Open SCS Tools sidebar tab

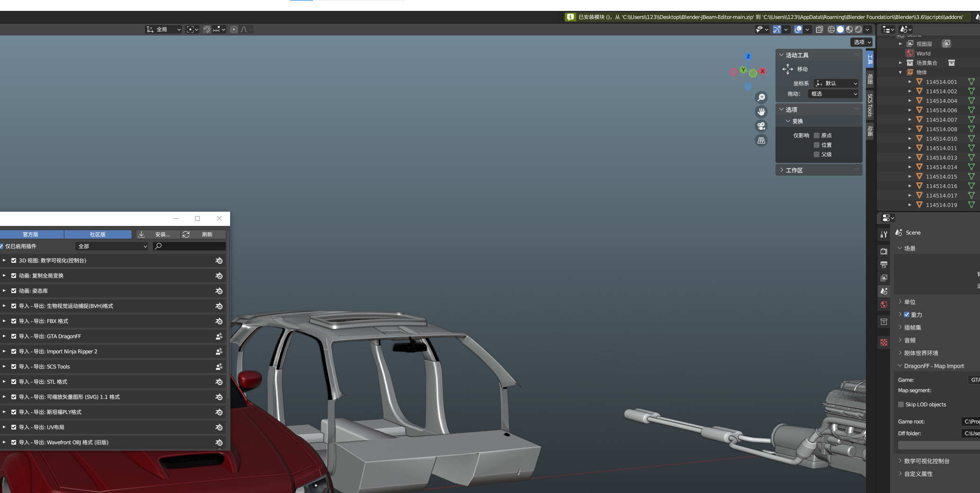point(870,105)
